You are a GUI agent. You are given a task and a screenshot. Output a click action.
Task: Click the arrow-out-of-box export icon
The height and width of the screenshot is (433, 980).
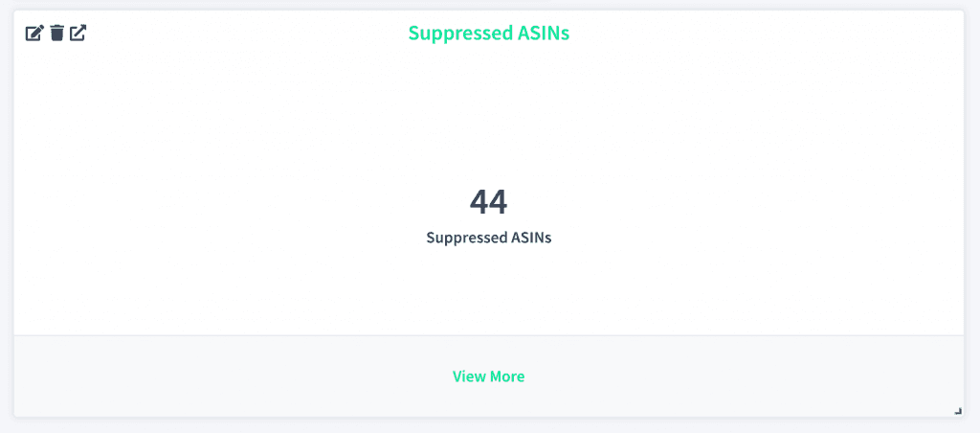pos(78,34)
